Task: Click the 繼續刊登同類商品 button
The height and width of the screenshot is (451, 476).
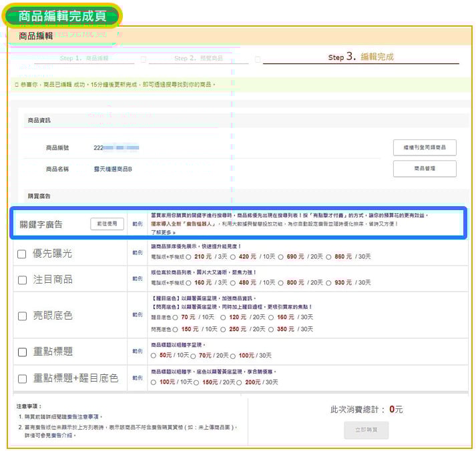Action: (x=425, y=147)
